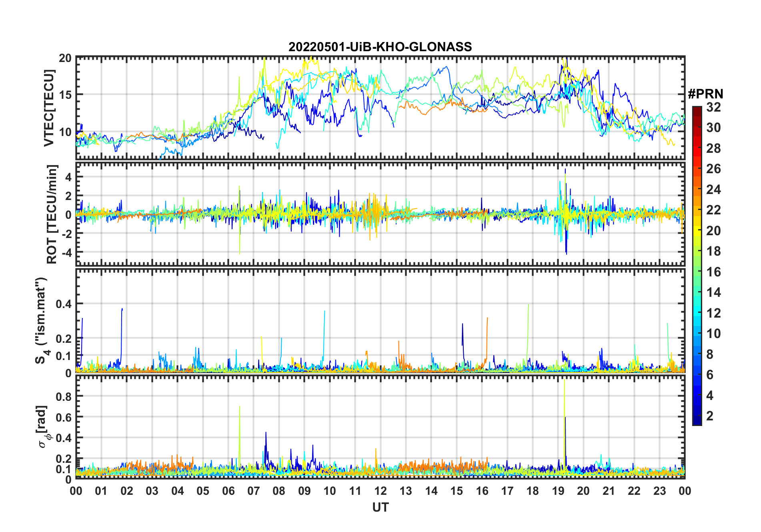Click the sigma-phi axis tick label 0.8

click(x=64, y=396)
